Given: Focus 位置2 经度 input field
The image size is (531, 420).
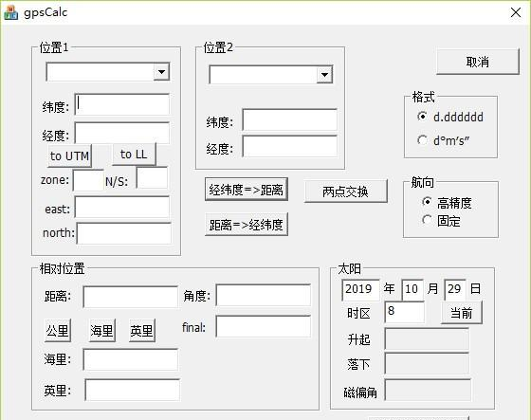Looking at the screenshot, I should pos(289,146).
